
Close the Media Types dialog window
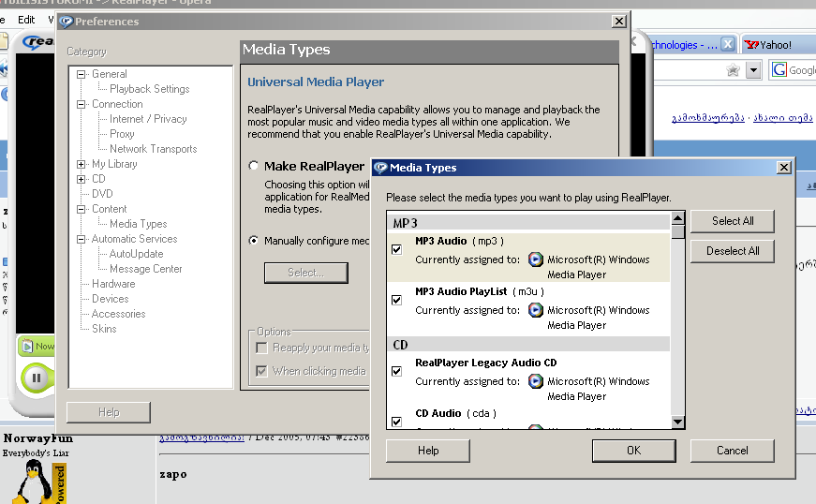[784, 168]
